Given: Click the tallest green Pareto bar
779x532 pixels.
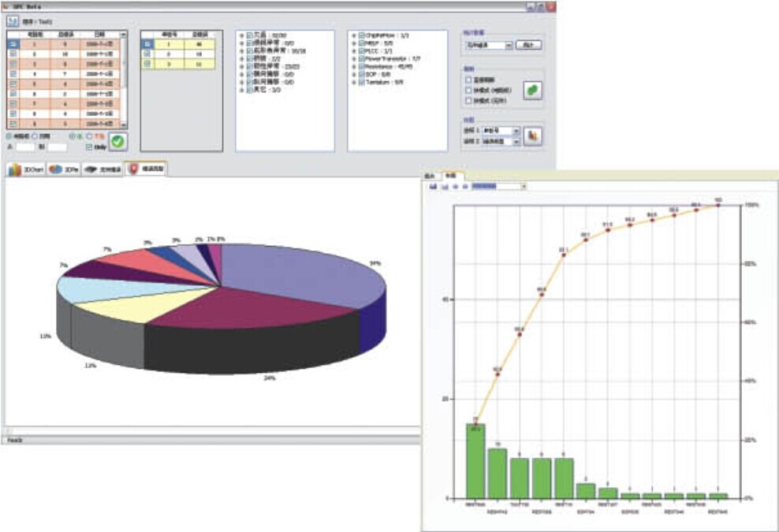Looking at the screenshot, I should [x=475, y=461].
